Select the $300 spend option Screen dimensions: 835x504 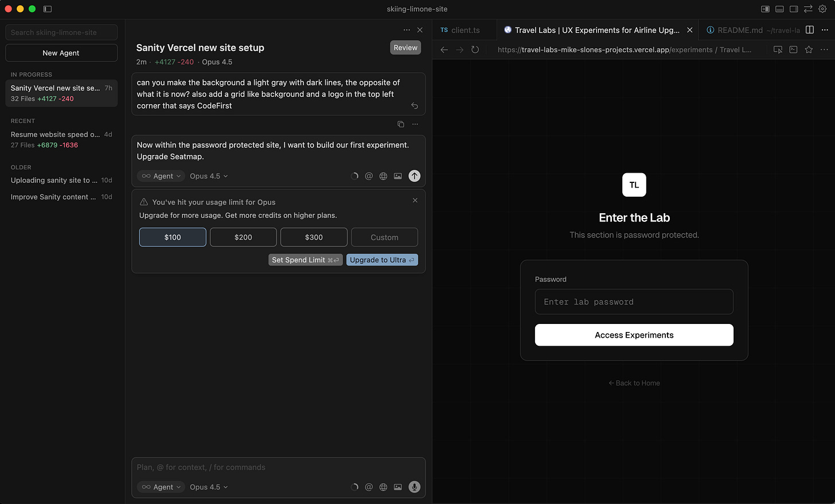314,237
